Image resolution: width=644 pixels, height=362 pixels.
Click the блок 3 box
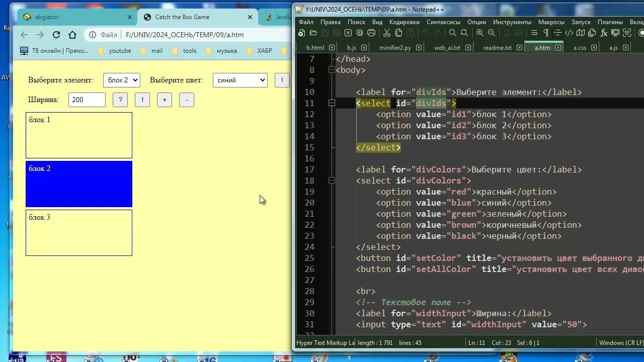79,233
